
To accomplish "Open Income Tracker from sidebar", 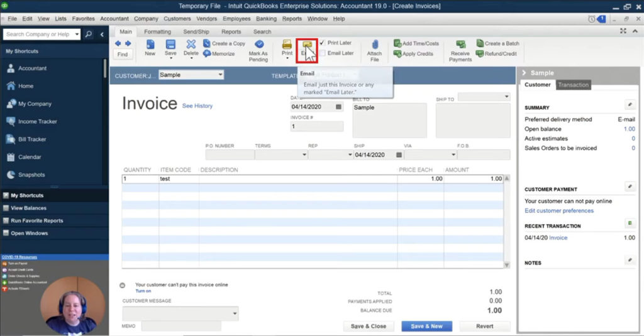I will tap(37, 121).
